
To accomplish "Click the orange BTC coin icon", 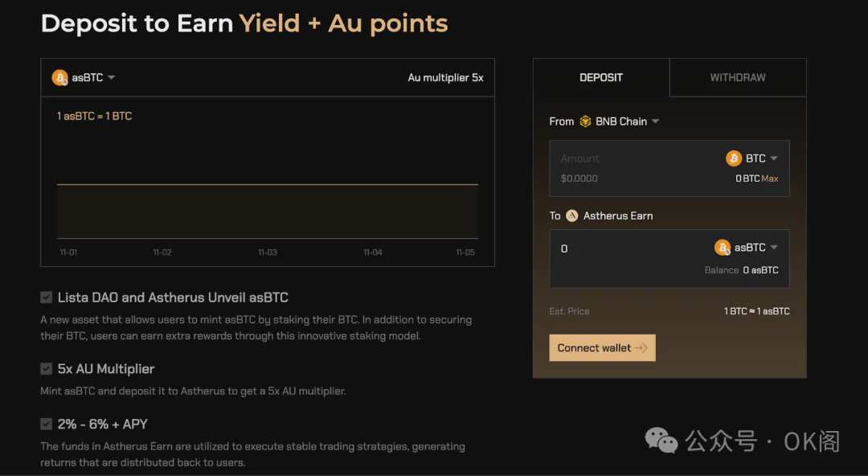I will [x=733, y=158].
